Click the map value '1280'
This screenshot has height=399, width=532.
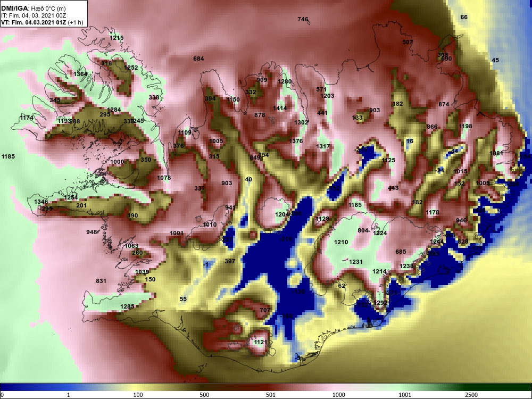pyautogui.click(x=285, y=81)
